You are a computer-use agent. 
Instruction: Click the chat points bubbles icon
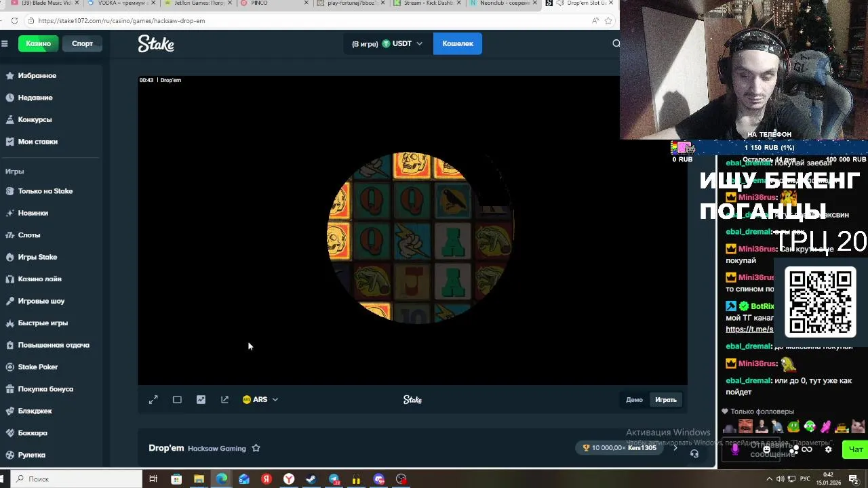[794, 449]
